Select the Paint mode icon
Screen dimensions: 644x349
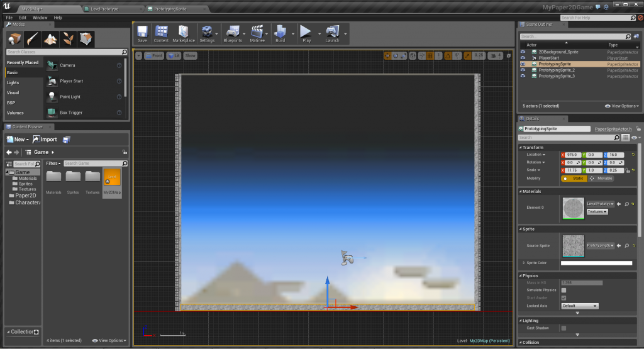pos(33,39)
